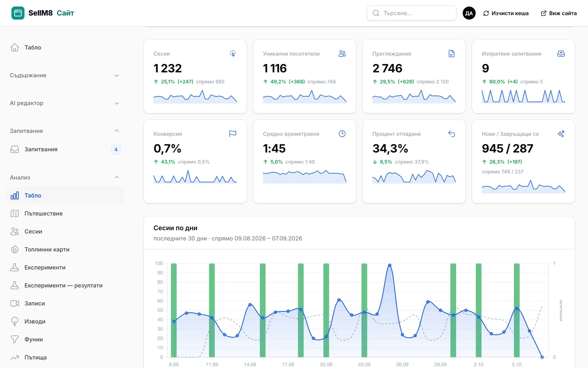The height and width of the screenshot is (368, 588).
Task: Select the active Табло analytics item
Action: (x=65, y=195)
